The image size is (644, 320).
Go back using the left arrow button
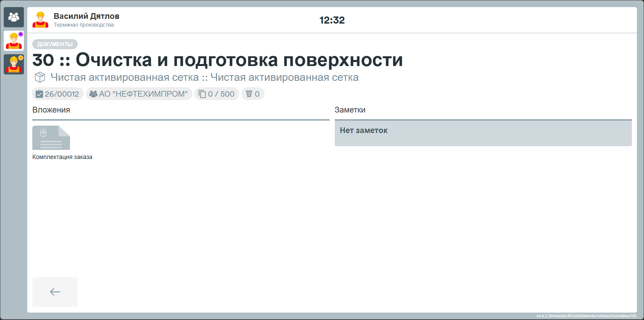click(55, 292)
